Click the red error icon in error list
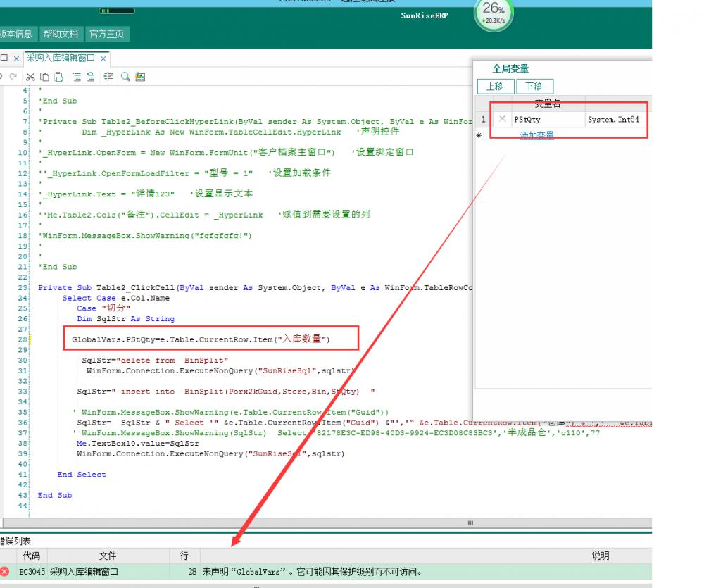 tap(4, 571)
